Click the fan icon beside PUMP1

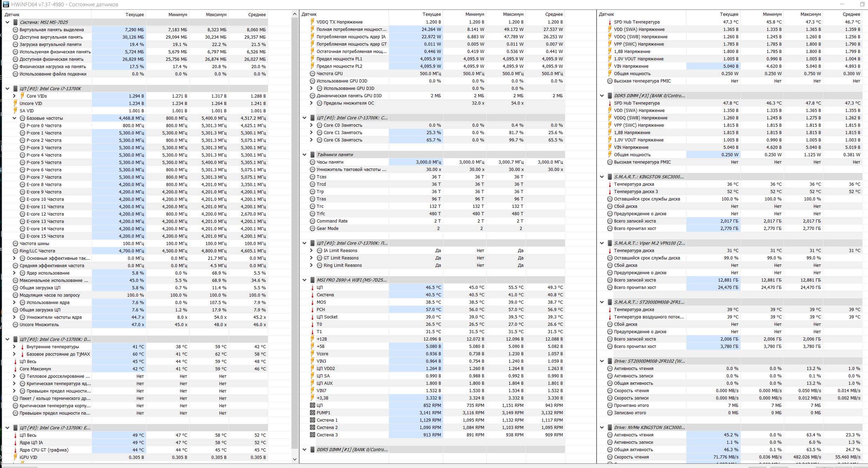point(313,413)
